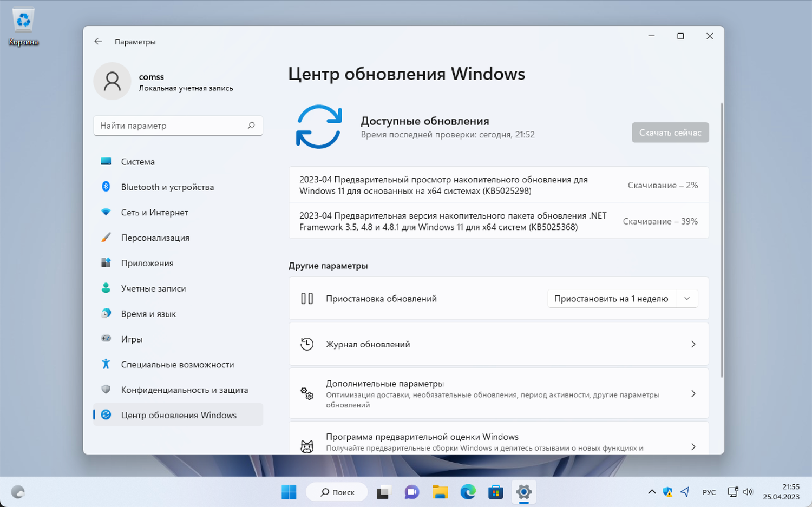Go to Специальные возможности
Viewport: 812px width, 507px height.
click(x=178, y=365)
